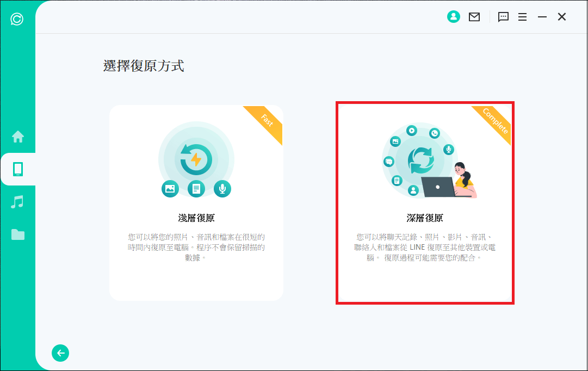Image resolution: width=588 pixels, height=371 pixels.
Task: Click the image icon on the shallow recovery card
Action: (x=170, y=189)
